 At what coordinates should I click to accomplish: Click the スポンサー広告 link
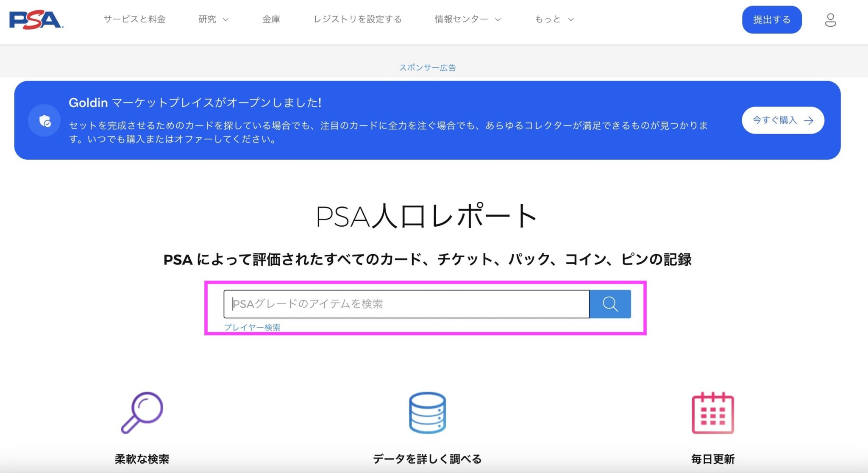click(428, 67)
